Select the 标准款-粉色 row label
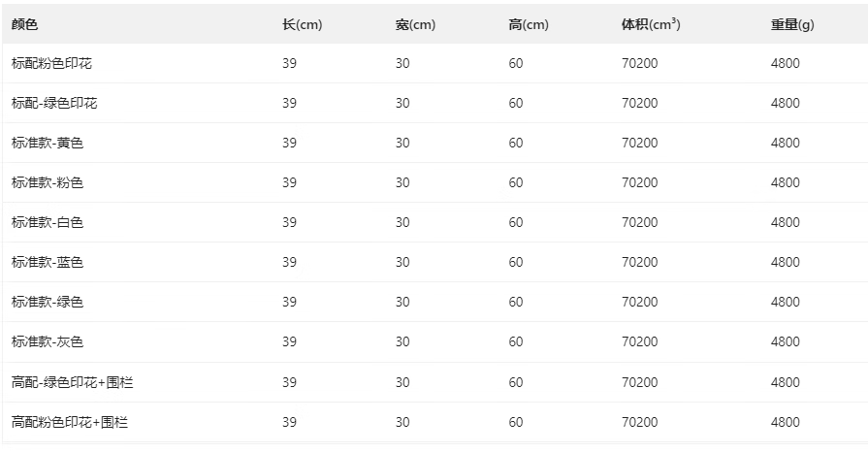The image size is (868, 453). [48, 182]
